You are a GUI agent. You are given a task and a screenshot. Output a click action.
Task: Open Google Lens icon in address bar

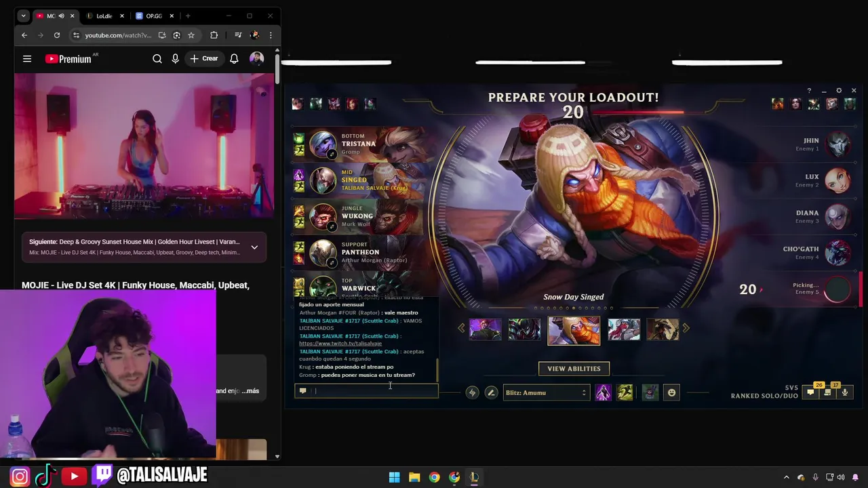tap(176, 35)
